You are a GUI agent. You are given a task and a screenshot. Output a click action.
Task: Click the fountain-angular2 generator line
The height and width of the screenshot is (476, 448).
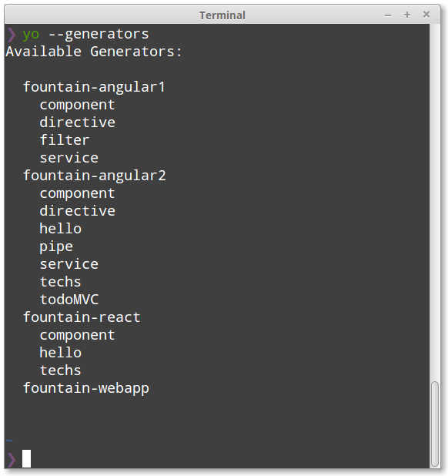[x=95, y=176]
